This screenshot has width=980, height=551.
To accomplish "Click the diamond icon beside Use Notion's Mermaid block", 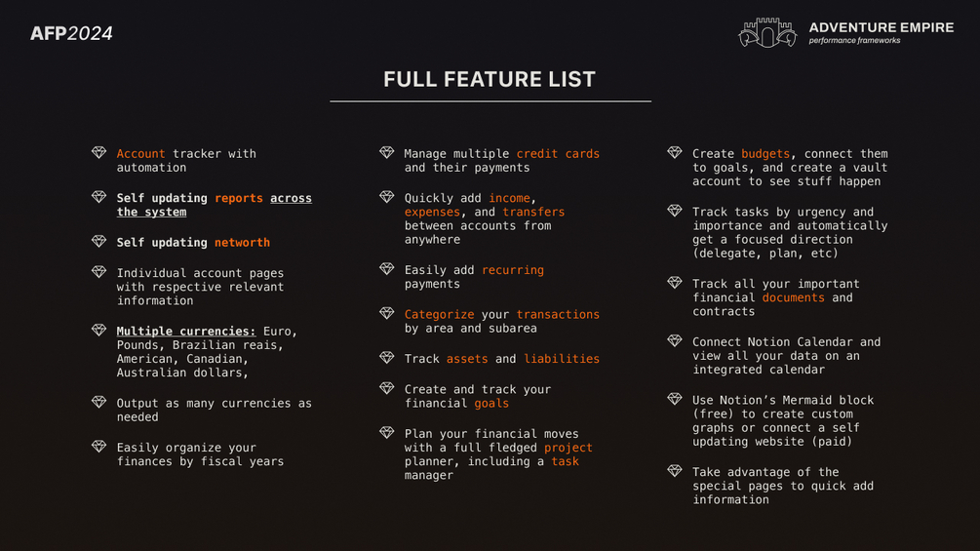I will (x=674, y=399).
